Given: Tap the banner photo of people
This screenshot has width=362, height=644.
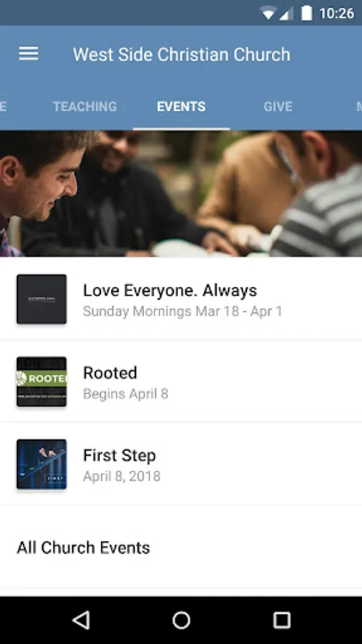Looking at the screenshot, I should point(181,193).
